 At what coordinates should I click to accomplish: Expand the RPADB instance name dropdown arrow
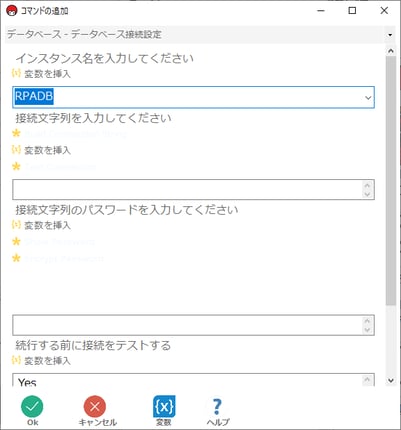(368, 97)
